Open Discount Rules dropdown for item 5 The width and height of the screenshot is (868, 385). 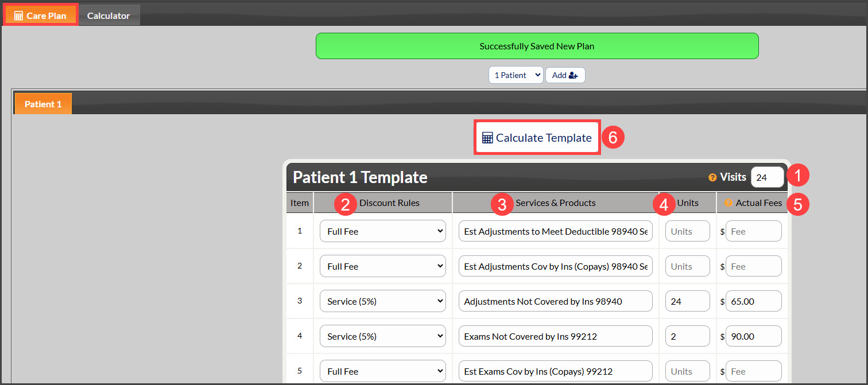(383, 371)
